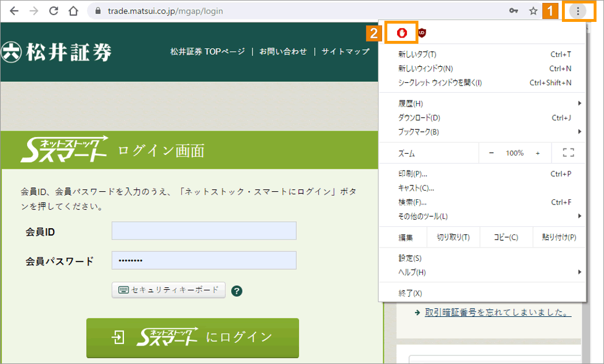Choose 終了(X) to exit Chrome
The height and width of the screenshot is (364, 604).
click(x=482, y=293)
